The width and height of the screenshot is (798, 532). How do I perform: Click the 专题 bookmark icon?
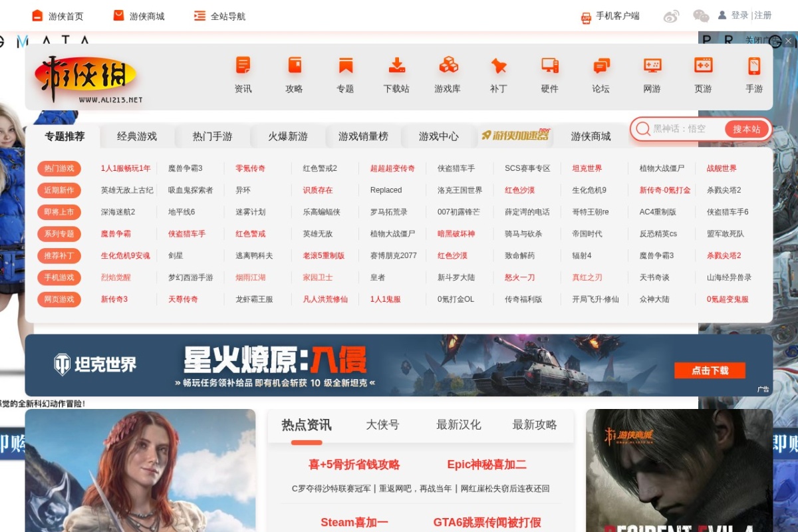[x=345, y=65]
